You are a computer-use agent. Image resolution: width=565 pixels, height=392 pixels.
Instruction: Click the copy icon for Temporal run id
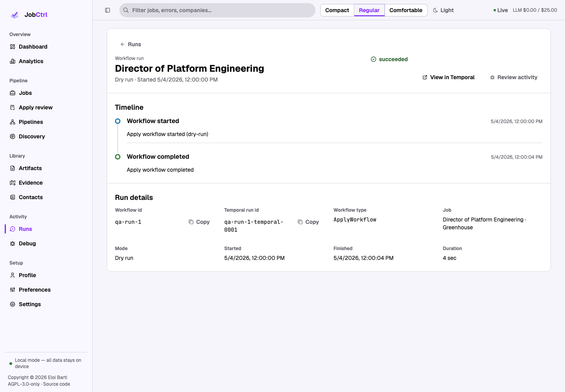(300, 222)
